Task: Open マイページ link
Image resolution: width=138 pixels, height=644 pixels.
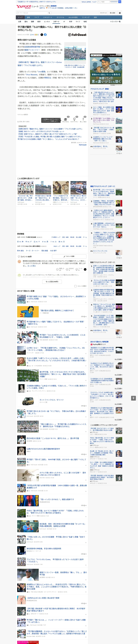Action: [103, 13]
